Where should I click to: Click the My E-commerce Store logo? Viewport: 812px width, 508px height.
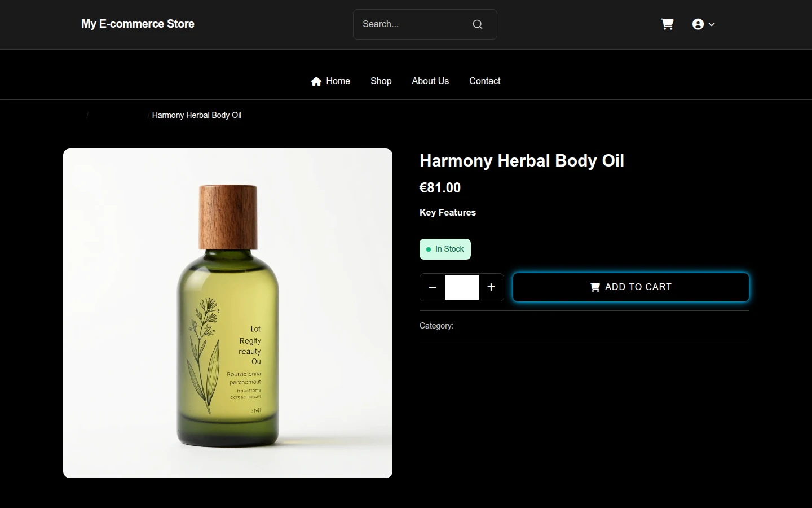[x=138, y=24]
